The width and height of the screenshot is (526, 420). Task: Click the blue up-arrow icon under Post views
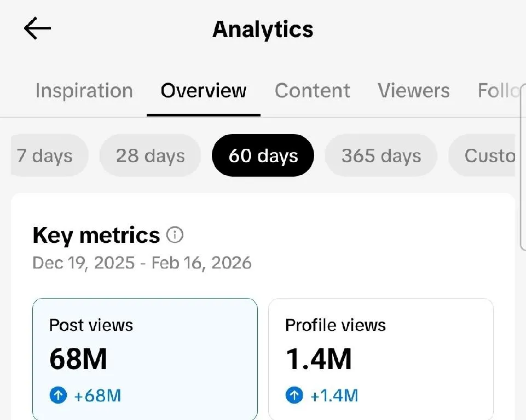pyautogui.click(x=58, y=395)
